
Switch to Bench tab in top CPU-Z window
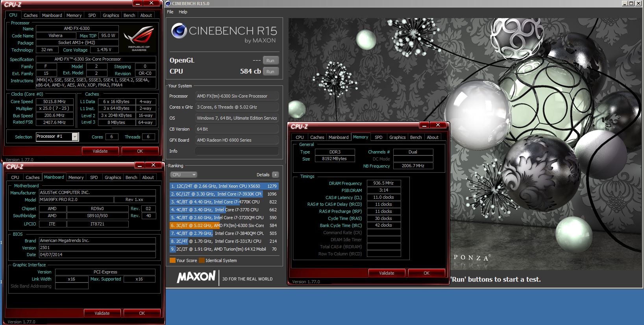[x=130, y=15]
